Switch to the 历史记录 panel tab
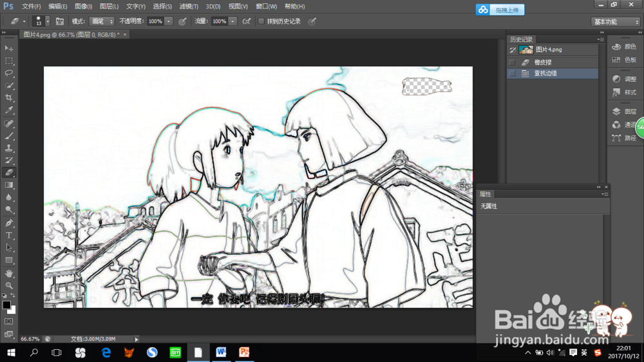Viewport: 644px width, 362px height. tap(521, 39)
